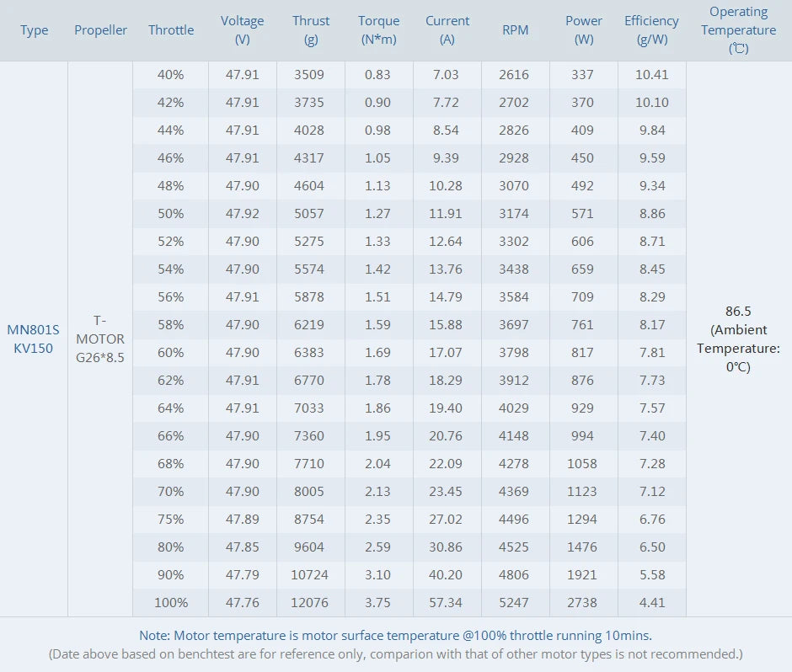Click the Torque (N*m) column header
The image size is (792, 672).
(379, 30)
